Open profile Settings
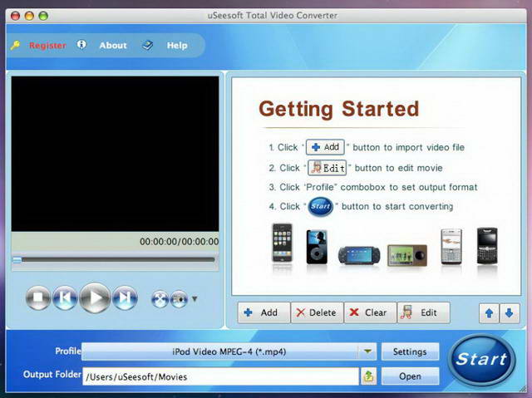This screenshot has width=532, height=398. pos(410,351)
